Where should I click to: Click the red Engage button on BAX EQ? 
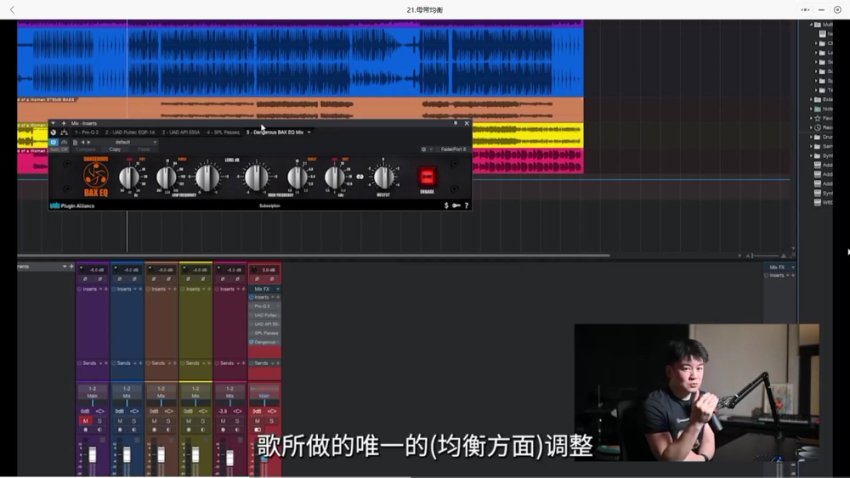point(428,177)
